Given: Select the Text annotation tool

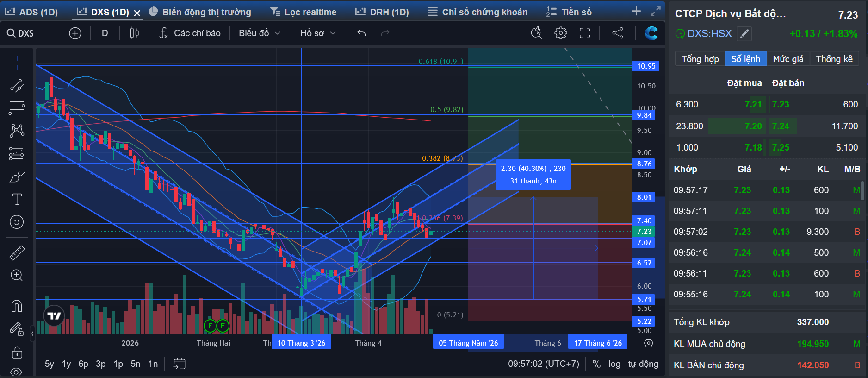Looking at the screenshot, I should pyautogui.click(x=17, y=199).
